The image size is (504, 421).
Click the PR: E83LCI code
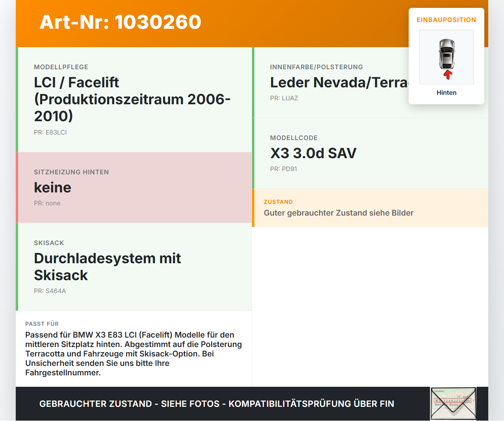tap(50, 133)
